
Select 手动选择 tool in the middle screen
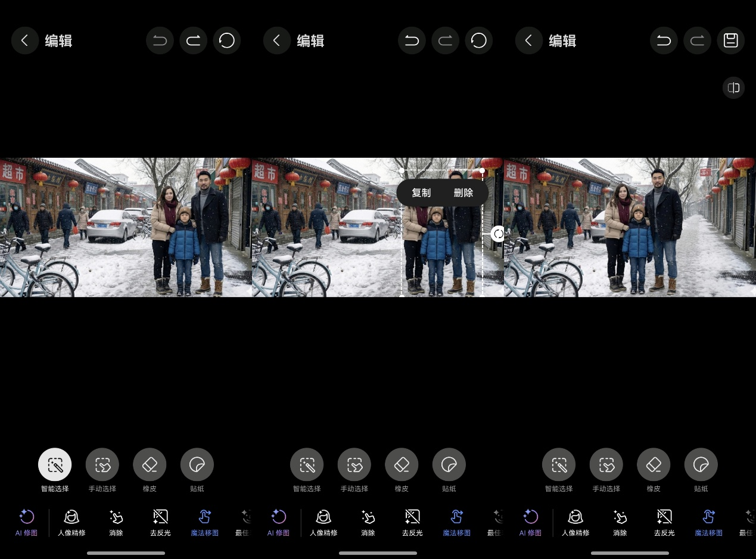pyautogui.click(x=354, y=464)
